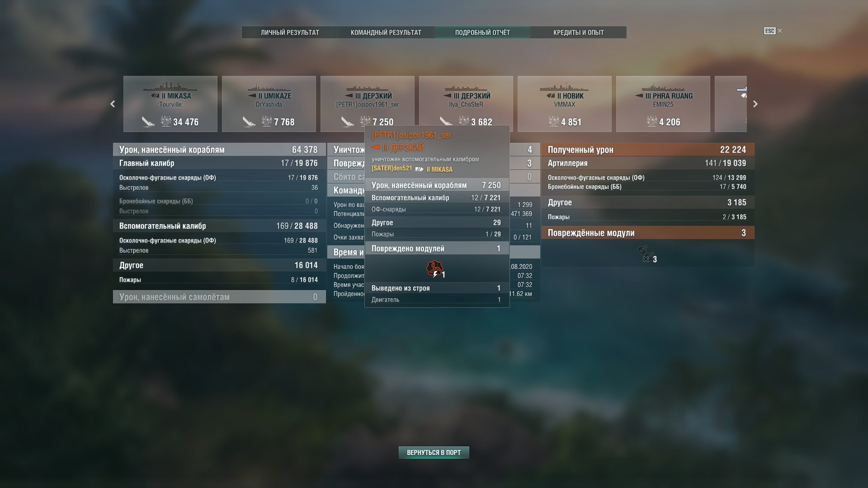The height and width of the screenshot is (488, 868).
Task: Show previous ships with left arrow
Action: click(x=113, y=104)
